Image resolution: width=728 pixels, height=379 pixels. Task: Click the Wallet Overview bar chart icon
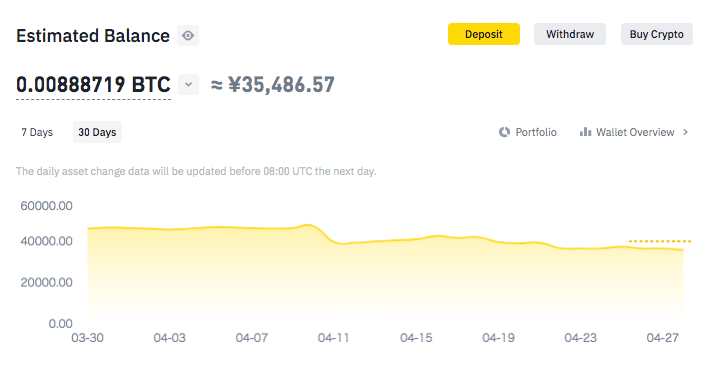(585, 132)
